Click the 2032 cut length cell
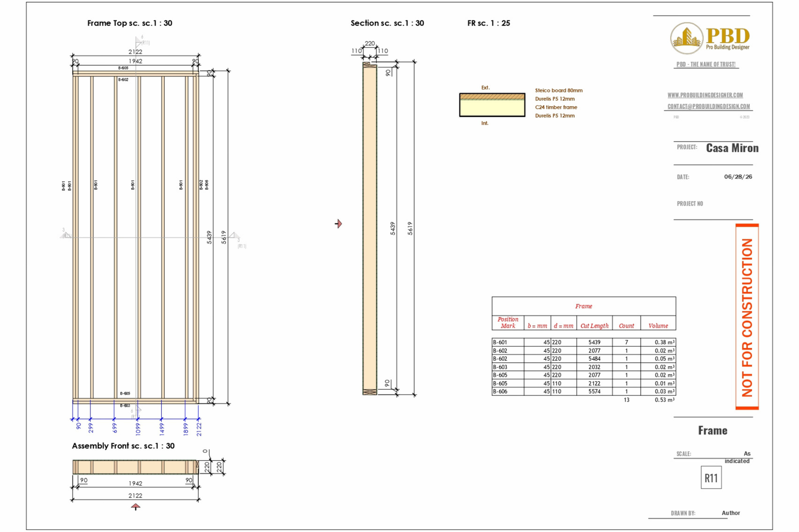Viewport: 799px width, 532px height. 594,367
